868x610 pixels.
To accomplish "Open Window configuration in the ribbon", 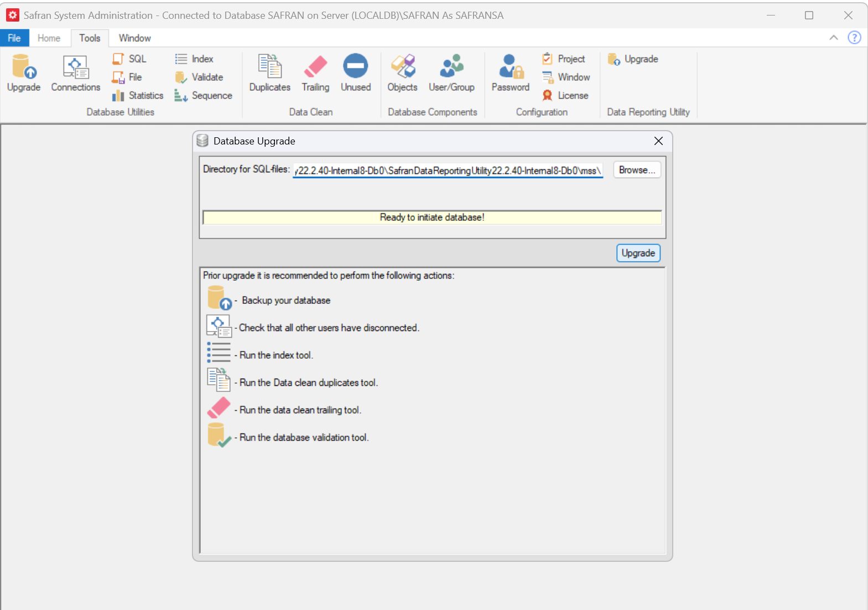I will 566,77.
